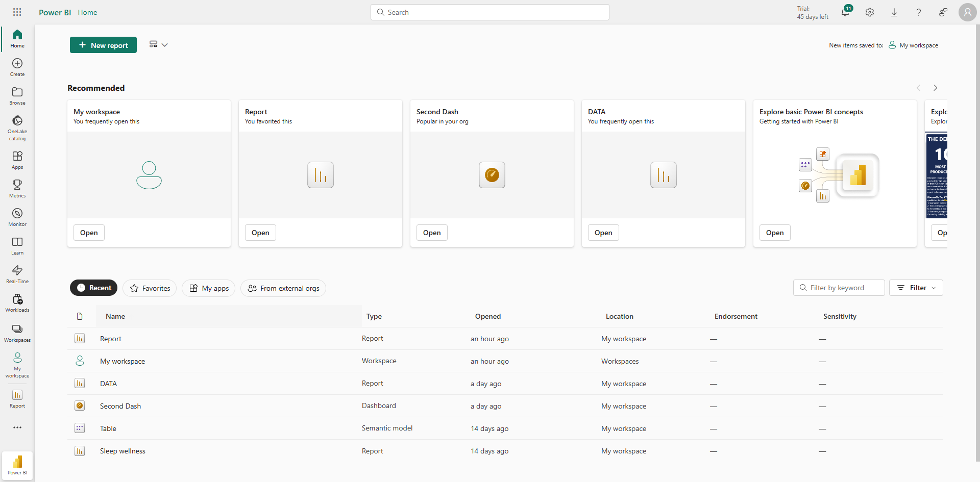Open Browse in the left navigation
This screenshot has height=482, width=980.
pos(17,96)
